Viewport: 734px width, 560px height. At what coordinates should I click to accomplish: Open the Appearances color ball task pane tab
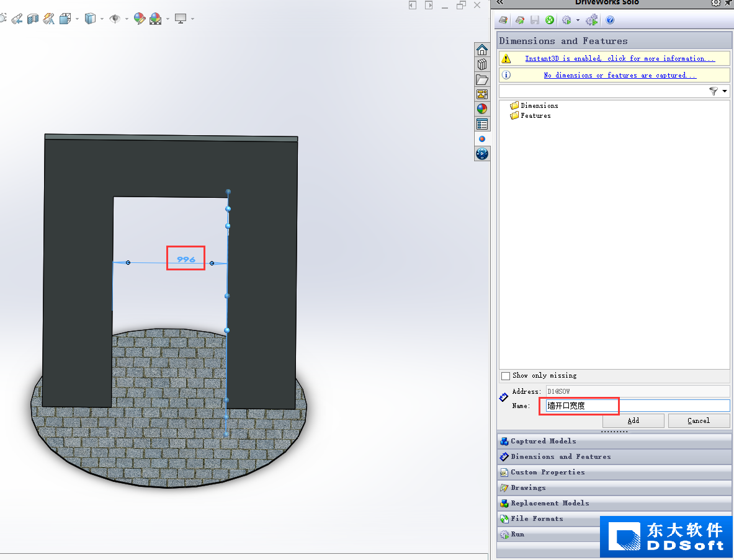point(481,109)
